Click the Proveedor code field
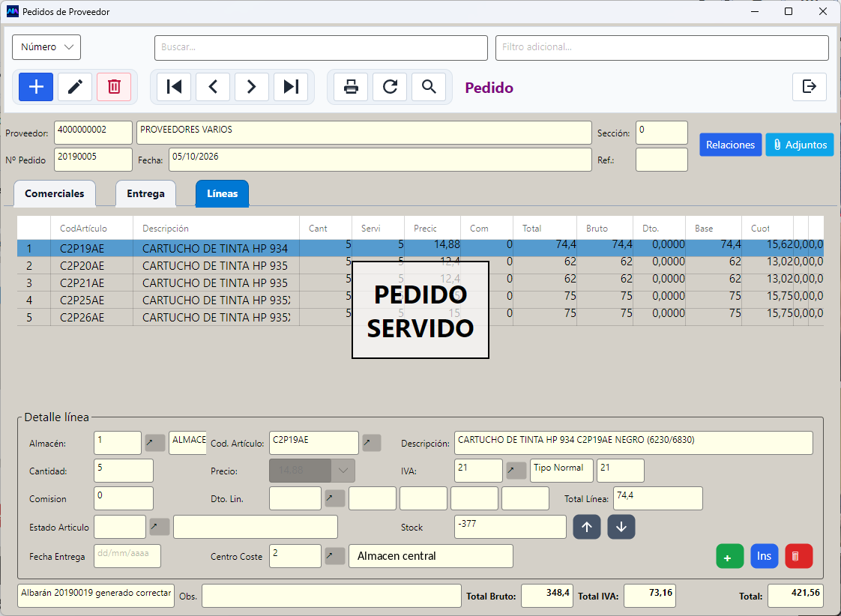 point(94,133)
